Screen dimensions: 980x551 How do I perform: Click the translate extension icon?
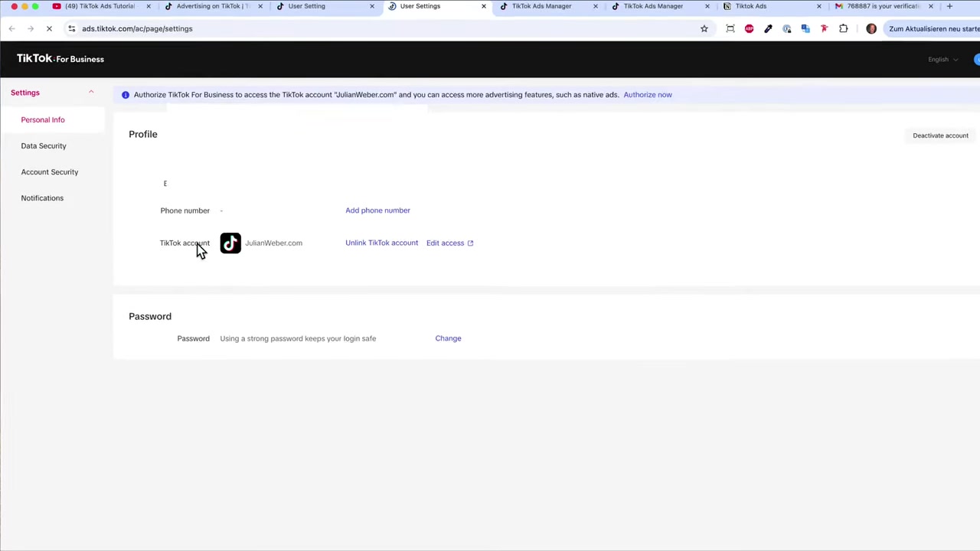pos(805,29)
